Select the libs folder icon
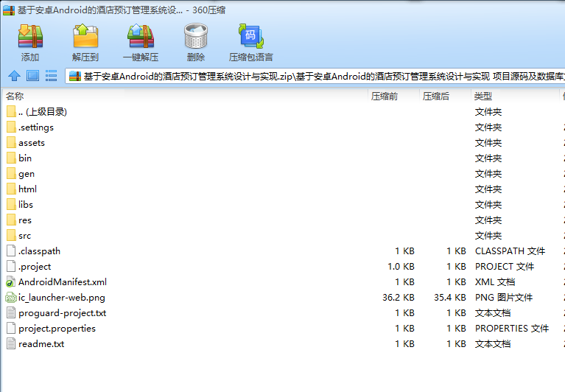 11,205
